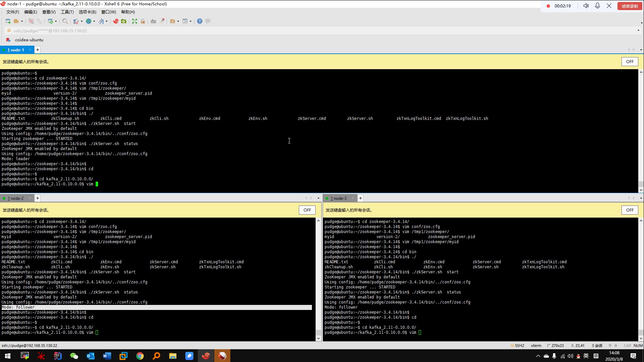Click the new folder plus icon
The height and width of the screenshot is (362, 644).
(x=173, y=21)
